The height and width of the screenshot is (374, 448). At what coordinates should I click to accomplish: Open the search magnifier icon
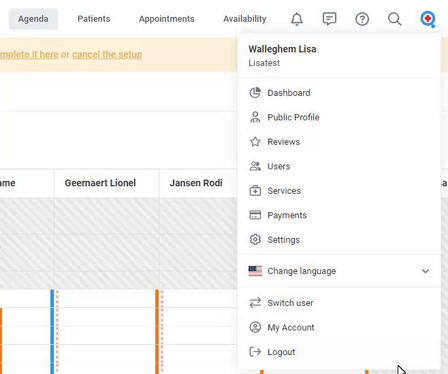(395, 19)
